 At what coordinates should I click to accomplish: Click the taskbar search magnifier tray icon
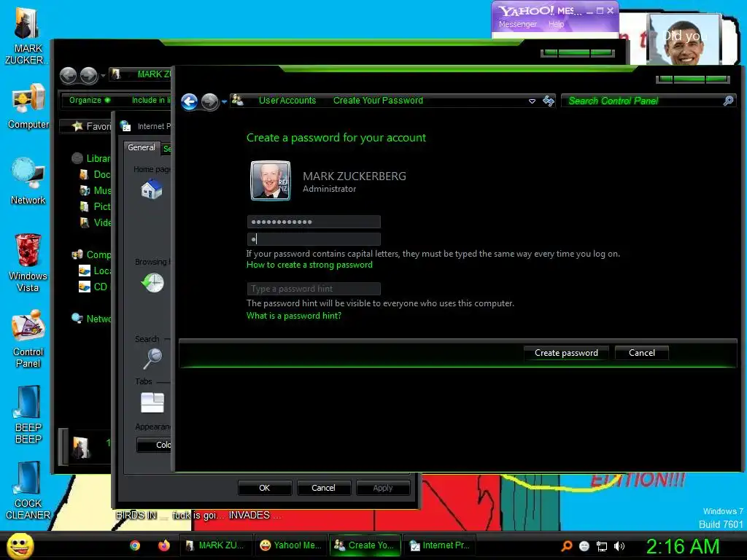tap(567, 545)
